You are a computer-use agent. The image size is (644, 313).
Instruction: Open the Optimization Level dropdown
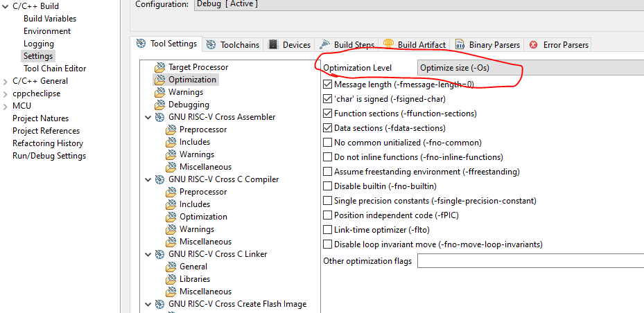tap(530, 68)
